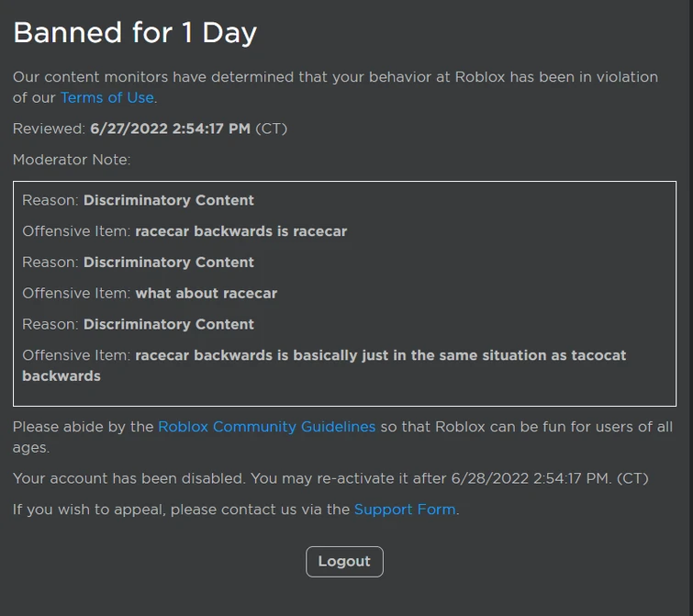Click the 'Banned for 1 Day' heading

click(x=135, y=33)
